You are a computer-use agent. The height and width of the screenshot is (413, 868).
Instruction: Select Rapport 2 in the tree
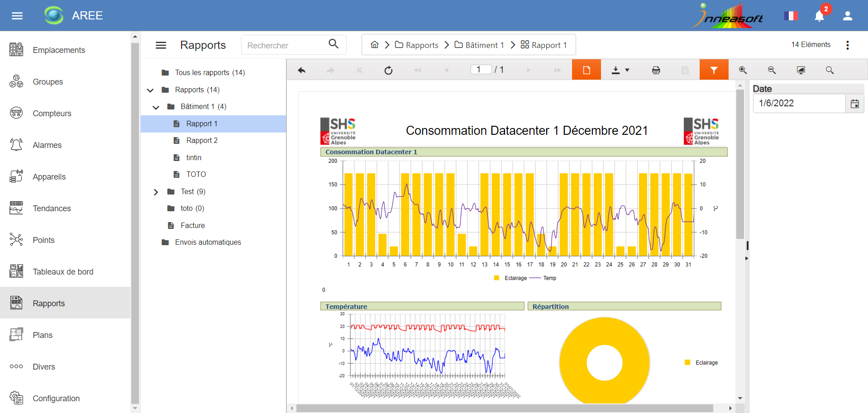point(202,141)
